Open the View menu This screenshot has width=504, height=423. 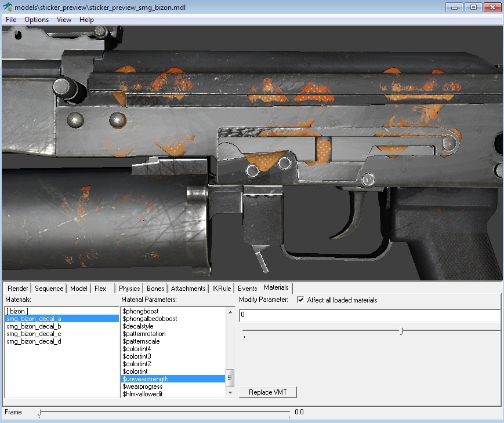pos(64,20)
